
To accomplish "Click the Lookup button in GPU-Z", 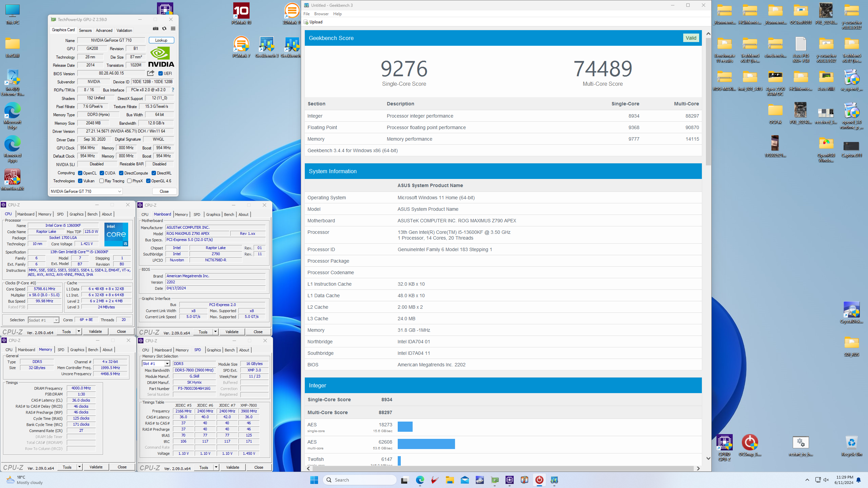I will [161, 40].
